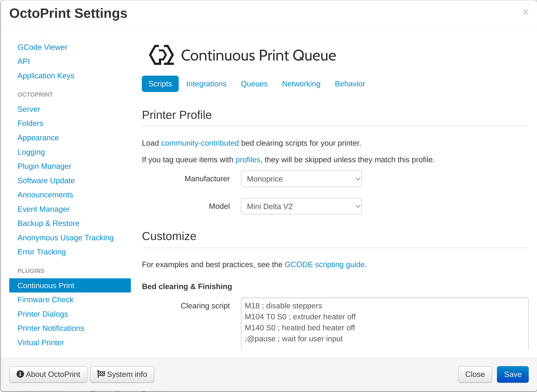Switch to the Behavior tab

click(350, 84)
